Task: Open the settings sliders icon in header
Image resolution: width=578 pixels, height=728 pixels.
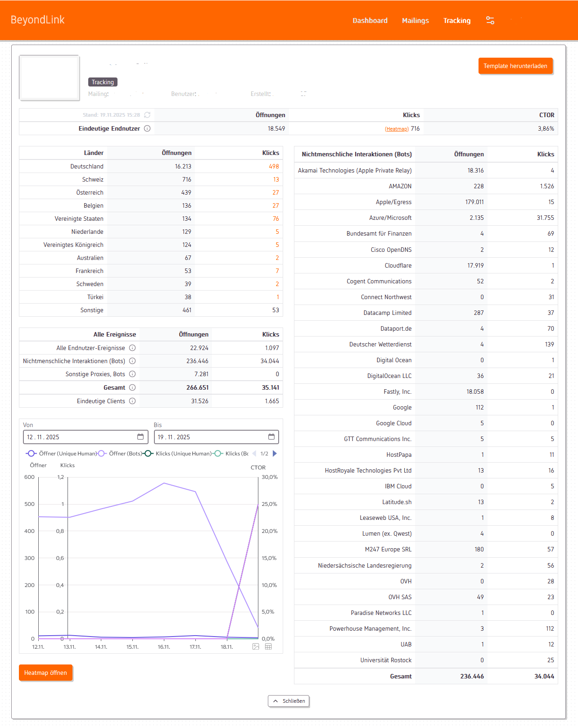Action: (x=490, y=20)
